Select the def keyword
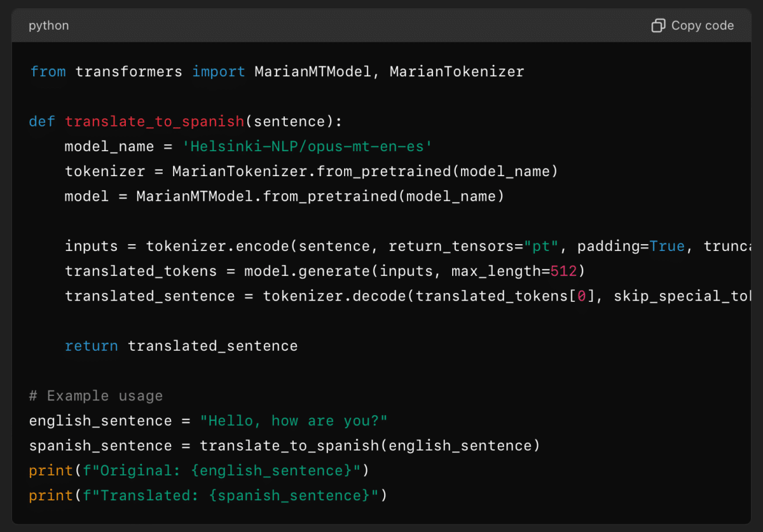Screen dimensions: 763x532 coord(41,121)
